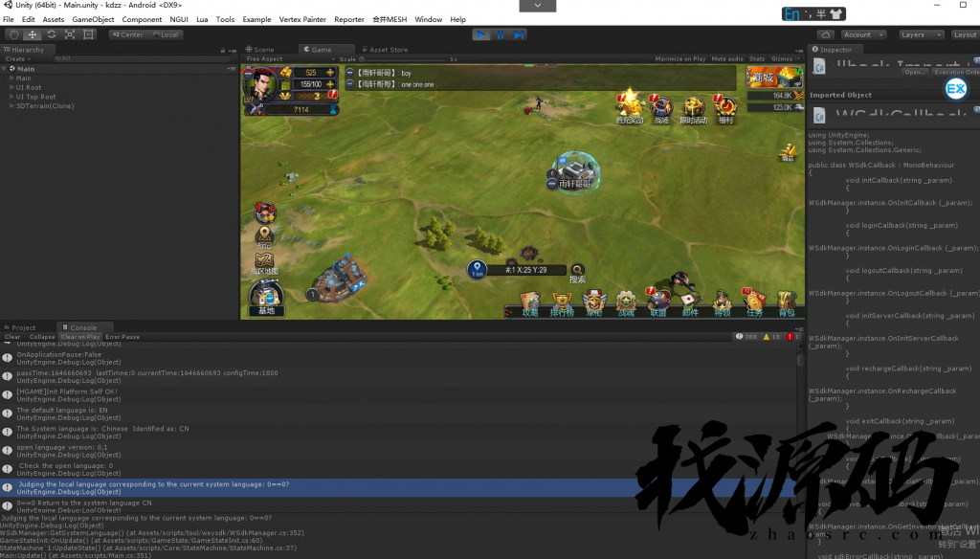Select log 'The default language is: EN'

[400, 414]
